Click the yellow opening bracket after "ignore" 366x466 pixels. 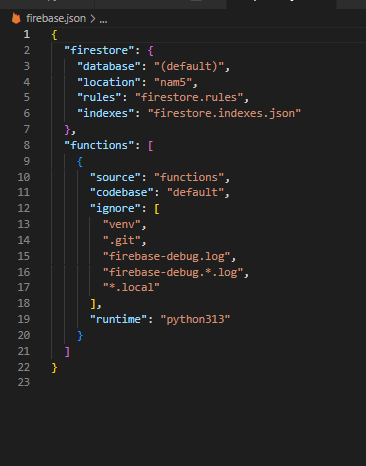point(157,209)
